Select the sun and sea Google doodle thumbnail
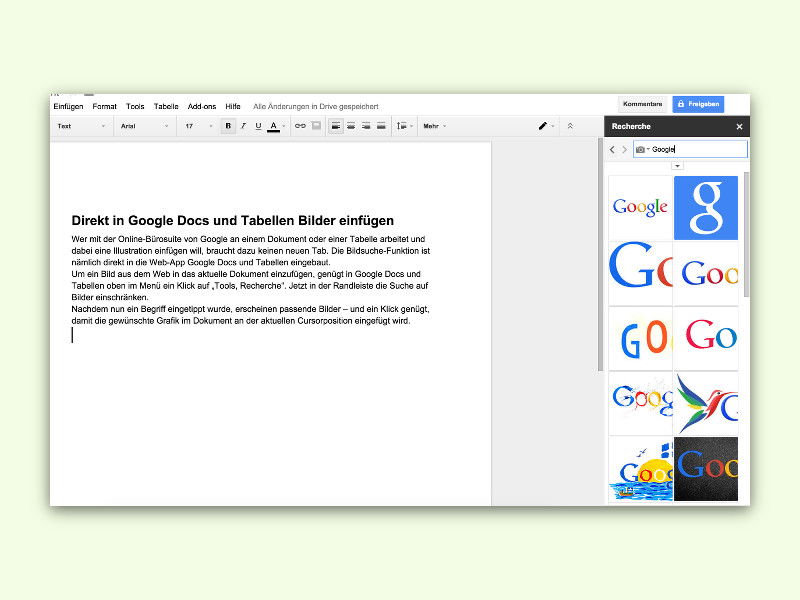 tap(640, 469)
